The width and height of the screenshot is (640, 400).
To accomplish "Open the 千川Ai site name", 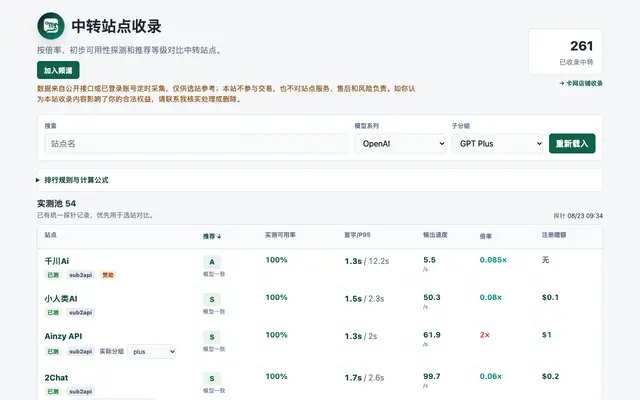I will (x=57, y=261).
